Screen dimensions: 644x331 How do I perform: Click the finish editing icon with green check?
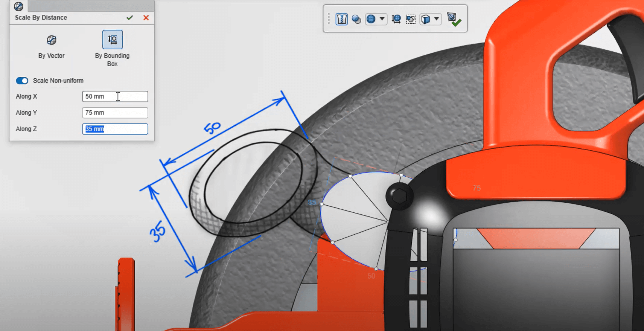click(454, 19)
